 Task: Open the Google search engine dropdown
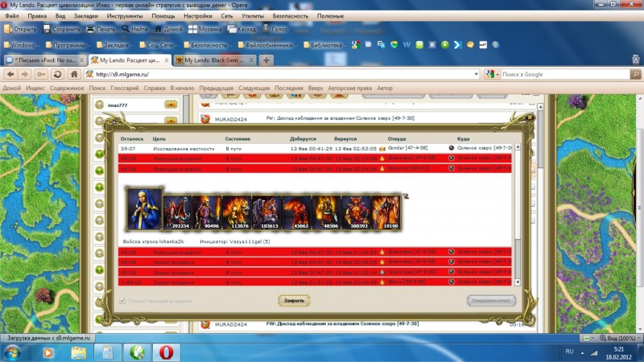(491, 74)
